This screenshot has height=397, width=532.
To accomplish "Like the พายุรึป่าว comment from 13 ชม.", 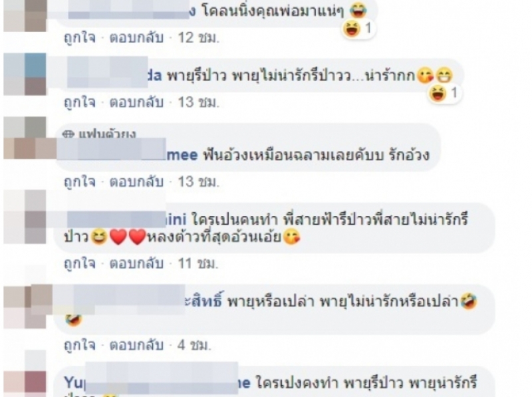I will tap(80, 102).
